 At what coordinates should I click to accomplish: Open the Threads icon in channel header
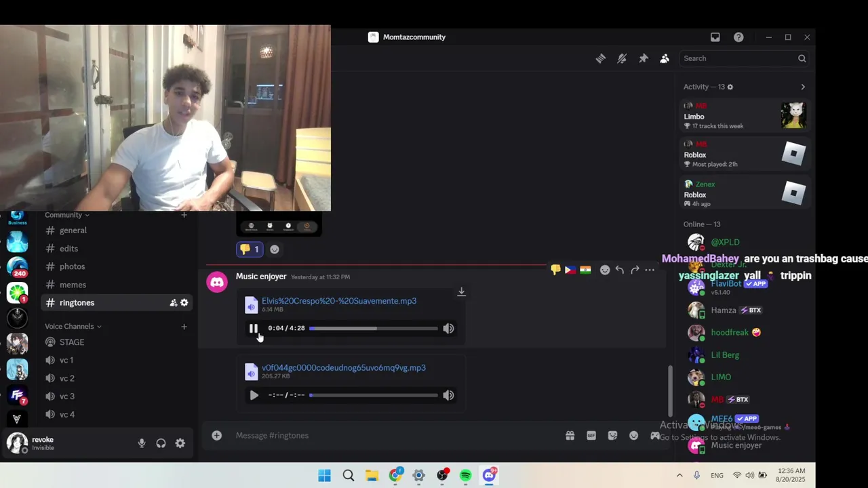tap(600, 58)
